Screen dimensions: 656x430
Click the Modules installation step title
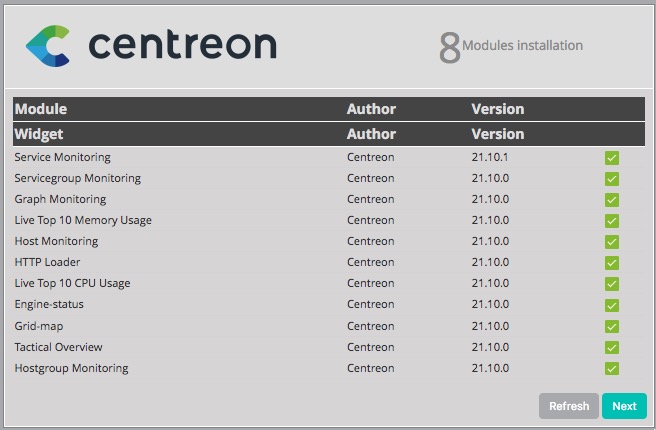tap(522, 45)
